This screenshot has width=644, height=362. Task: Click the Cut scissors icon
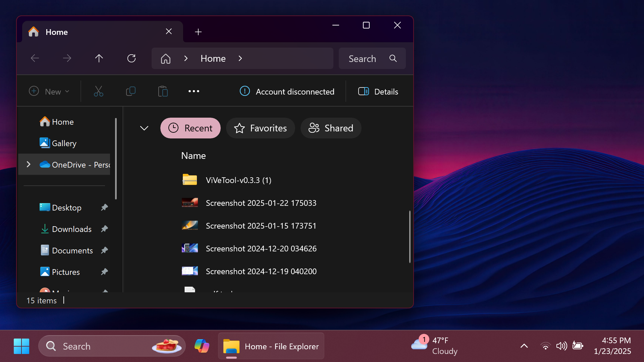click(98, 91)
